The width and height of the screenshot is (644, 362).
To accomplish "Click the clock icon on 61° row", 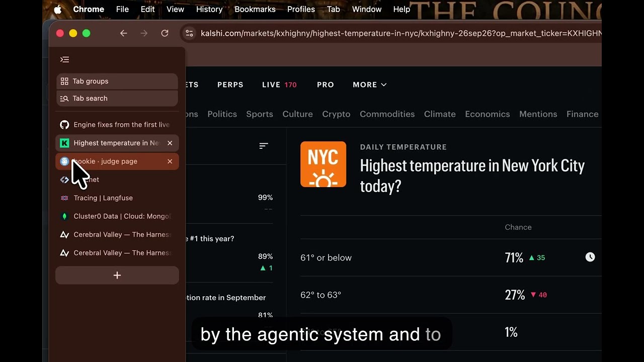I will click(x=590, y=257).
